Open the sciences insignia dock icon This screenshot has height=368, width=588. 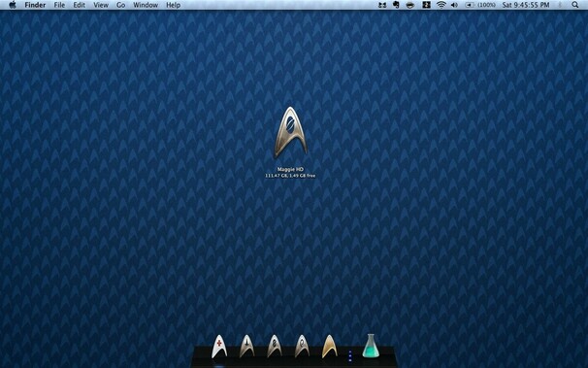point(275,347)
